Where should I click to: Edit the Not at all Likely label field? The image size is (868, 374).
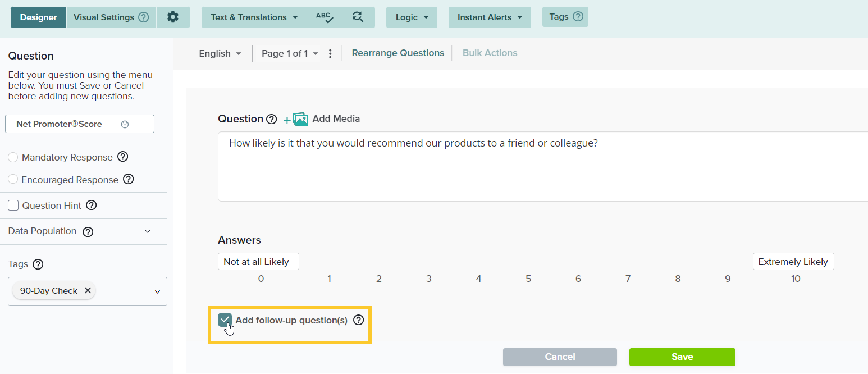click(x=258, y=262)
